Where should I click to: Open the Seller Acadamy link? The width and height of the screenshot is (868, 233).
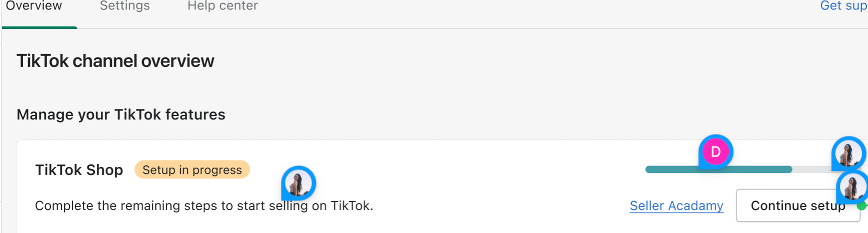(676, 205)
